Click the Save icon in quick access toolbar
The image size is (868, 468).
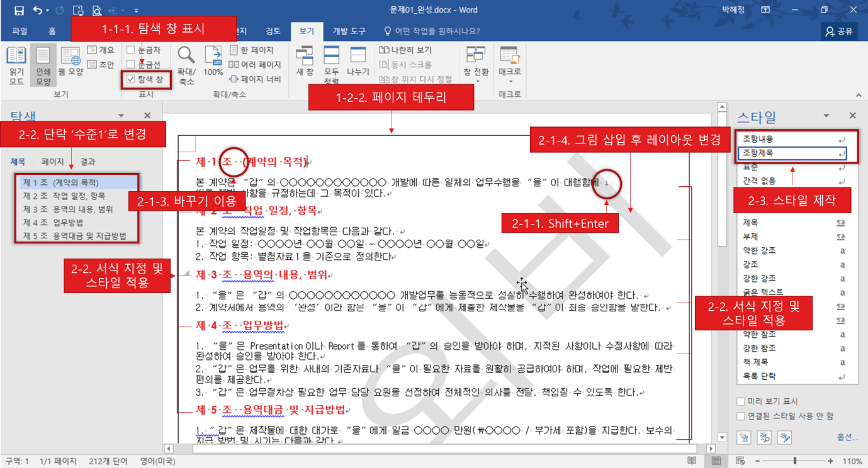[x=19, y=11]
